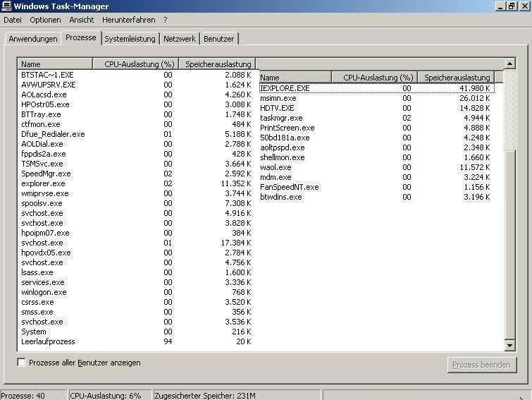Select the IEXPLORE.EXE process row
532x400 pixels.
[376, 88]
